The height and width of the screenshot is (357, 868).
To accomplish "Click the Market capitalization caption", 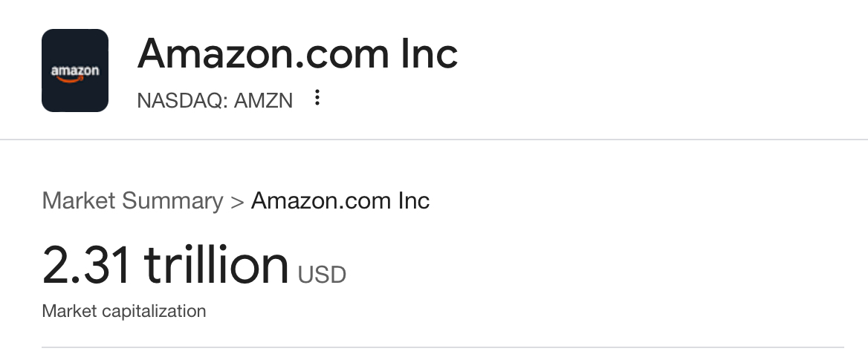I will (124, 311).
